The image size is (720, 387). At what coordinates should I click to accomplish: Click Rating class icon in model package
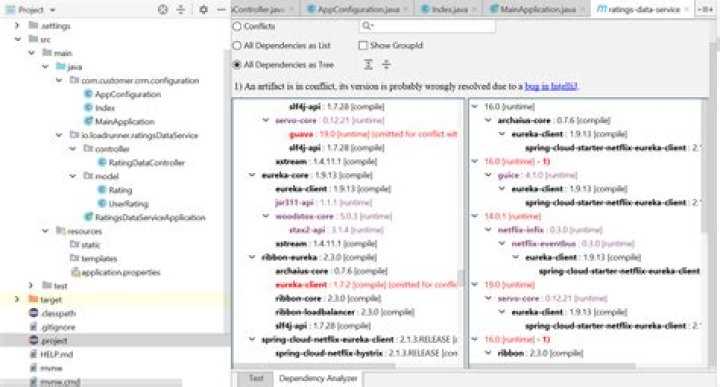point(102,190)
